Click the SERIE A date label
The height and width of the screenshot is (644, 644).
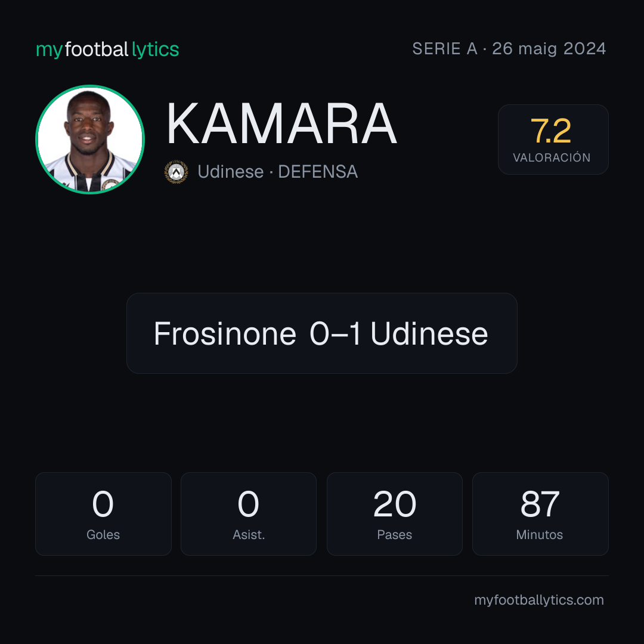(x=509, y=49)
